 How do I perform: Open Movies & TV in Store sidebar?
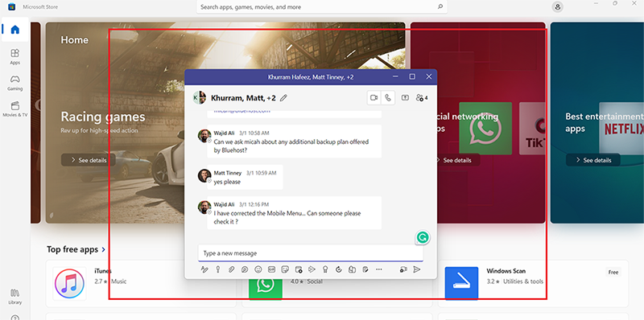click(x=15, y=109)
